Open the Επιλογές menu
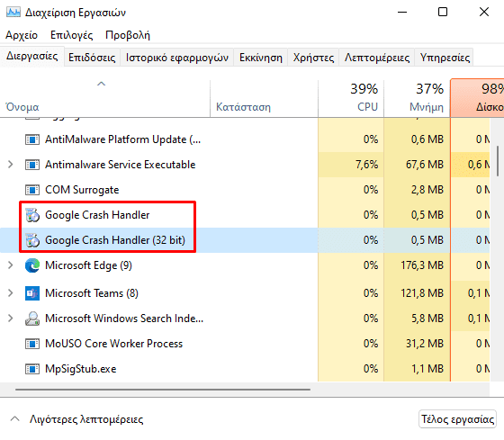The width and height of the screenshot is (504, 440). [x=72, y=35]
